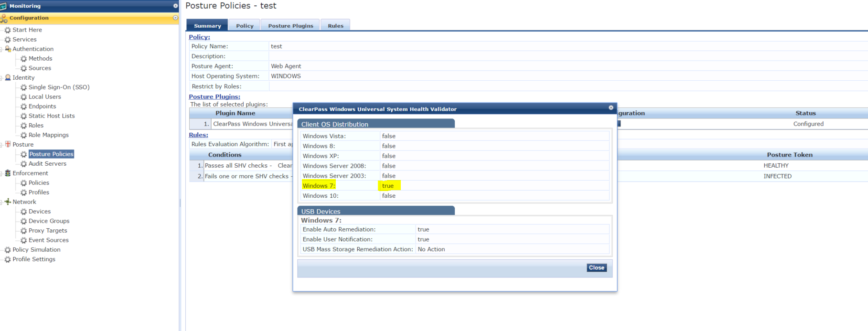
Task: Follow the Policy: section link
Action: [x=199, y=37]
